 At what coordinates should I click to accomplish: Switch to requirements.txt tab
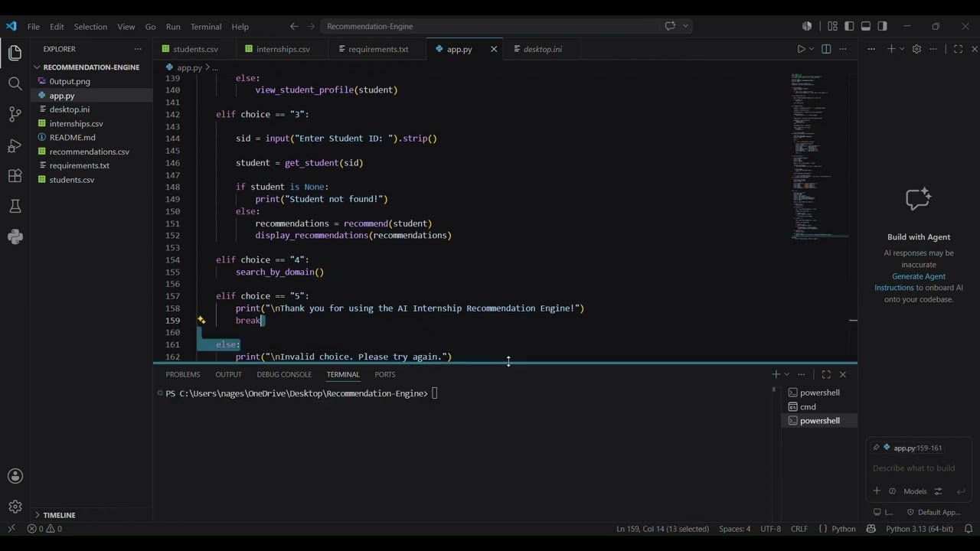377,49
